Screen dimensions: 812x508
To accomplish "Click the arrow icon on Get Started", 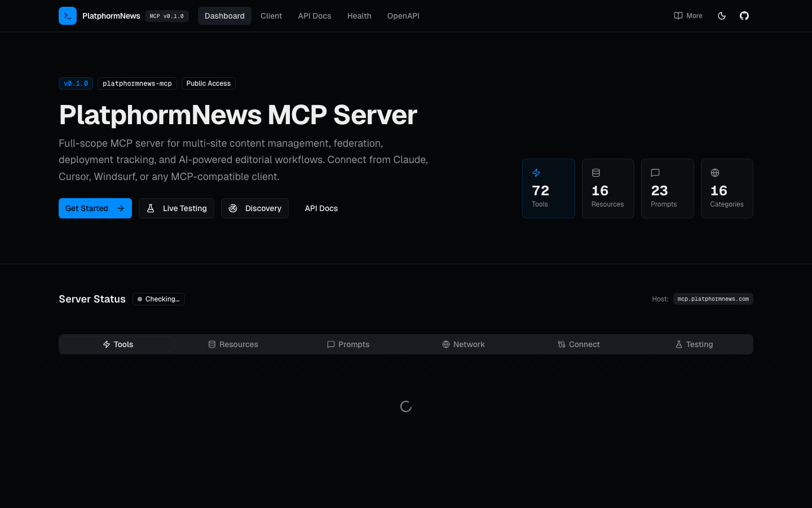I will (121, 208).
